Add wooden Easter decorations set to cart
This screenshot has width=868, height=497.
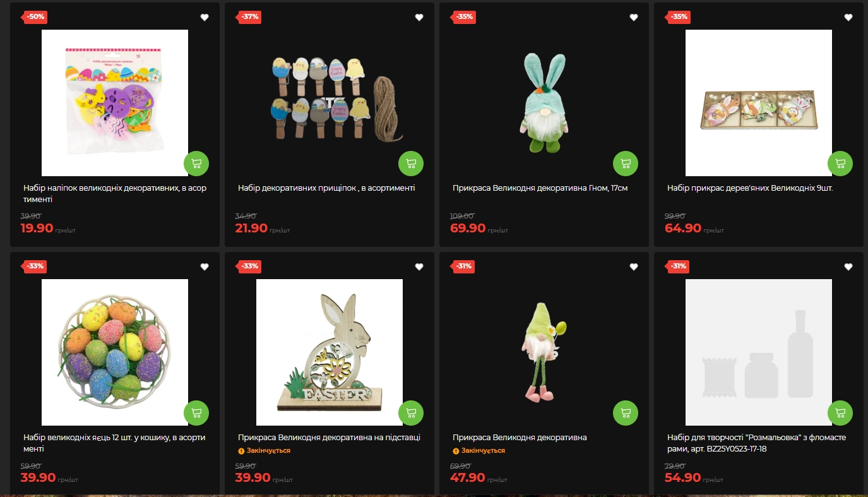coord(840,164)
